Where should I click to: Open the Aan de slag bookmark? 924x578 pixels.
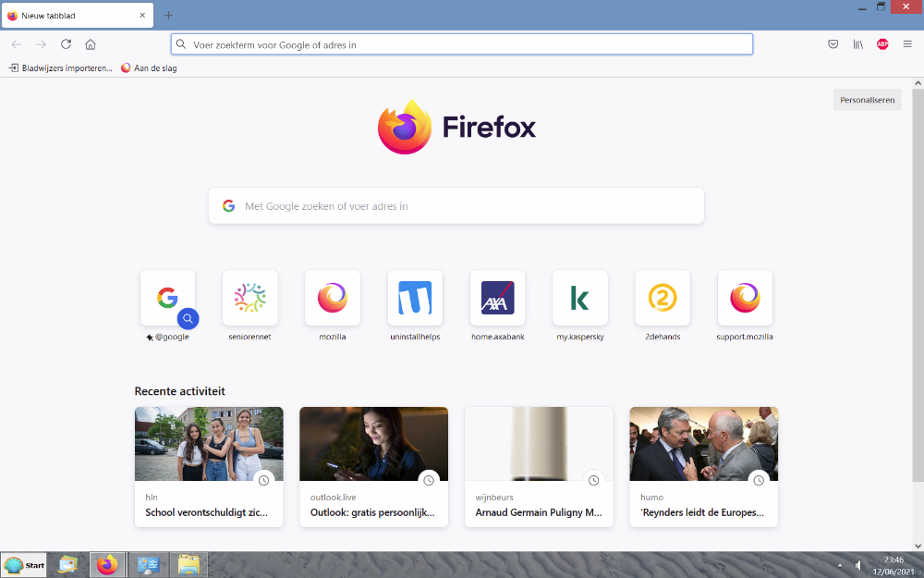tap(149, 68)
